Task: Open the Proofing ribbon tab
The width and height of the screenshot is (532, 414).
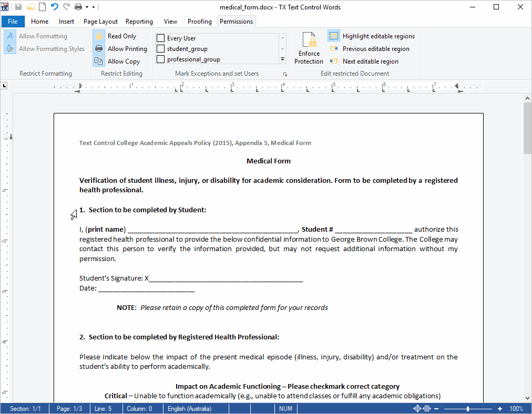Action: click(x=199, y=21)
